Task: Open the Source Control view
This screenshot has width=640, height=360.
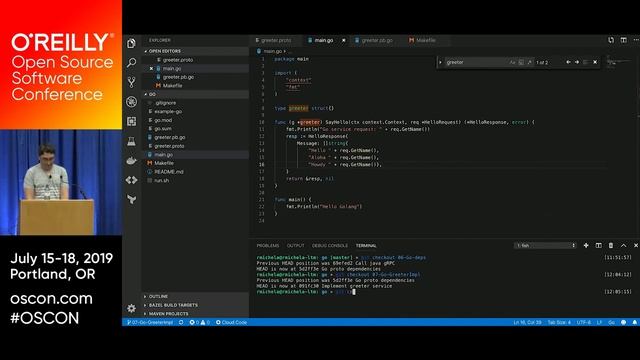Action: coord(131,82)
